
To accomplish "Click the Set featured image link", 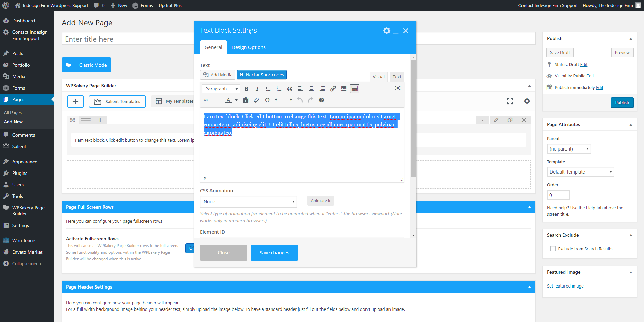I will pos(565,286).
